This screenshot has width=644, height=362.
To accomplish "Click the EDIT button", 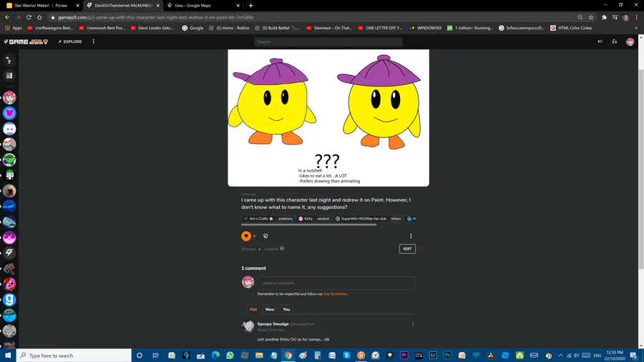I will tap(407, 249).
